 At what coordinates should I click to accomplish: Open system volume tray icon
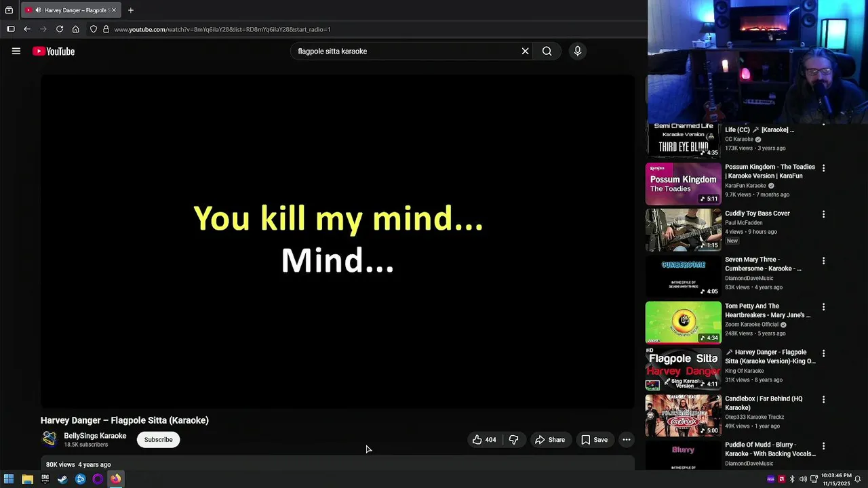(x=803, y=479)
